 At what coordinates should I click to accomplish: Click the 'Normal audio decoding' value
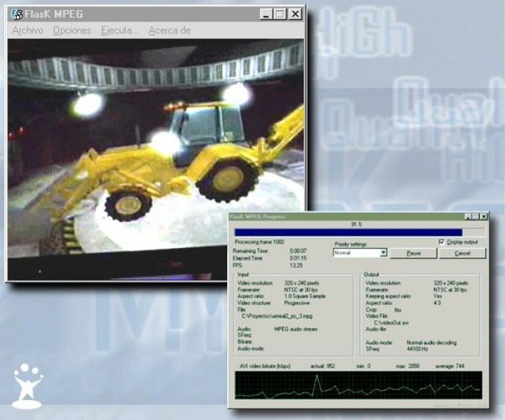[x=431, y=343]
